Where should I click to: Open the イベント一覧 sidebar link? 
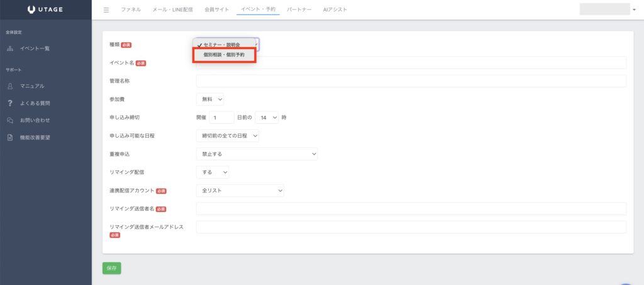tap(35, 48)
